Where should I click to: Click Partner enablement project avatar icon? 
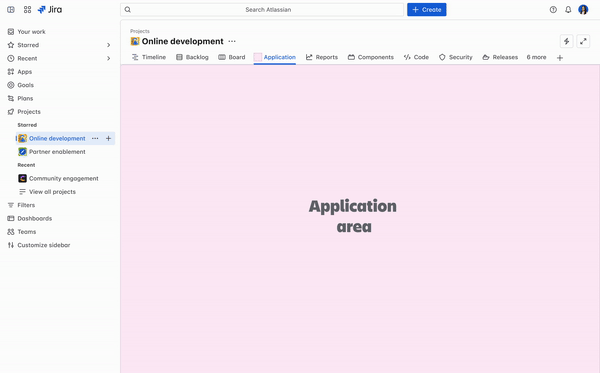coord(23,152)
